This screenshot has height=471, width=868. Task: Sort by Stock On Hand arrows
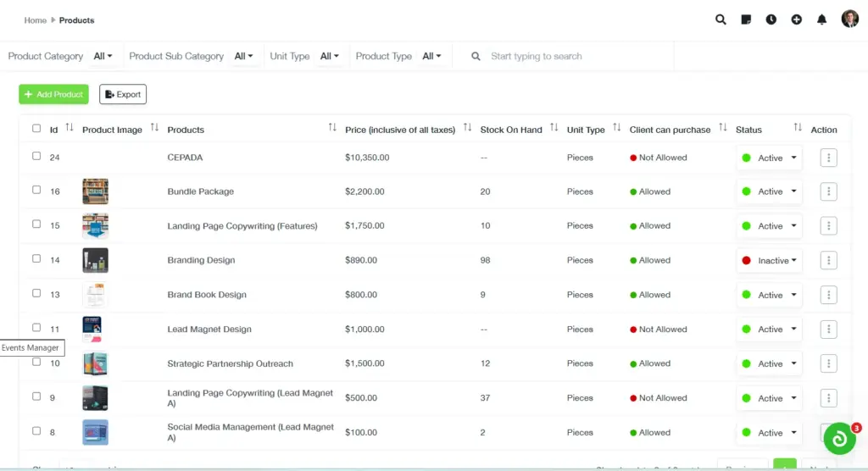(x=554, y=127)
